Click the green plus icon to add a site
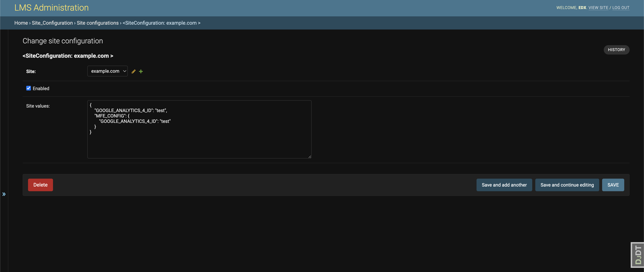This screenshot has height=272, width=644. [x=141, y=71]
